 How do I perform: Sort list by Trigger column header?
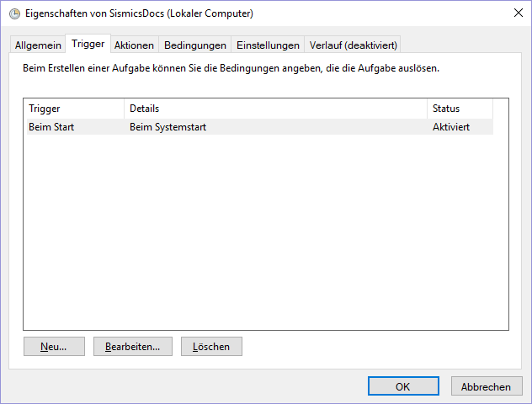(75, 109)
